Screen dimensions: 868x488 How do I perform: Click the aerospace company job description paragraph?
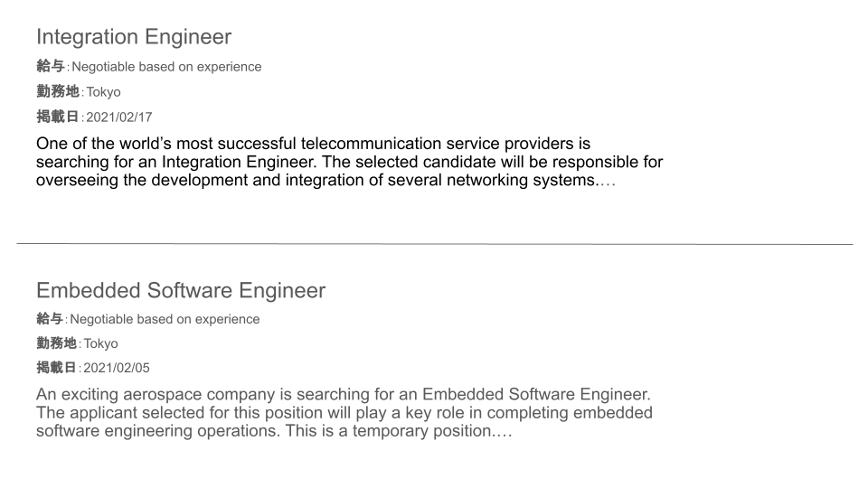(344, 412)
